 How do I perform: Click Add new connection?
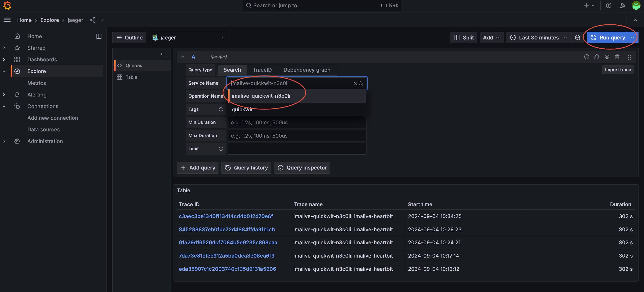pyautogui.click(x=52, y=118)
